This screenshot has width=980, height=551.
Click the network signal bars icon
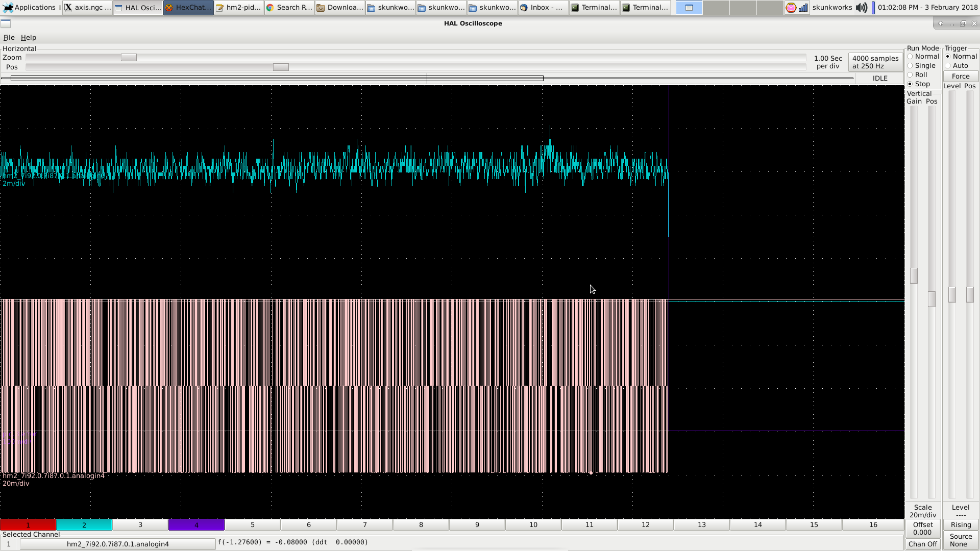[x=803, y=8]
